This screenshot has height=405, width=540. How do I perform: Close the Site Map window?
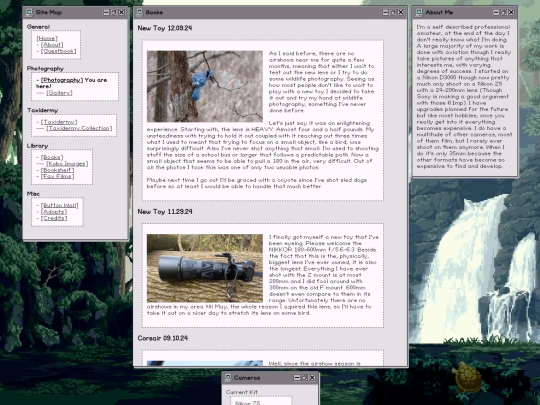122,12
